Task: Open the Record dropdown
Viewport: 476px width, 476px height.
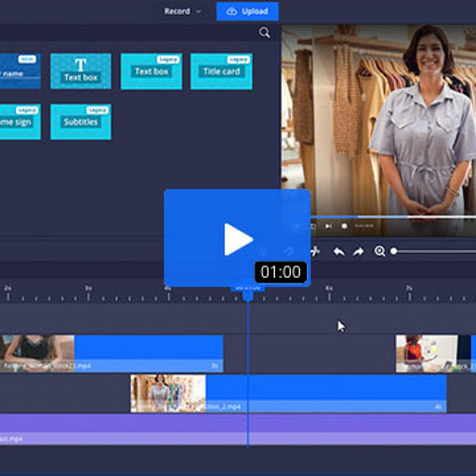Action: 182,11
